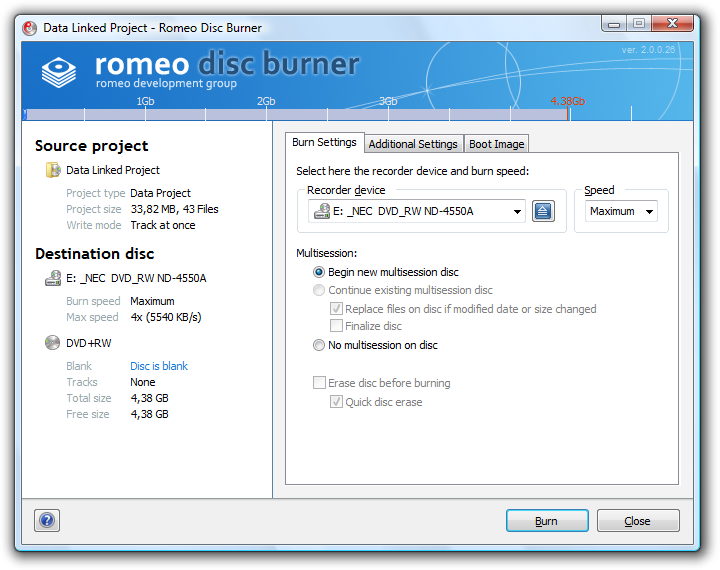The image size is (720, 570).
Task: Click the 2Gb mark on capacity scale
Action: click(x=266, y=101)
